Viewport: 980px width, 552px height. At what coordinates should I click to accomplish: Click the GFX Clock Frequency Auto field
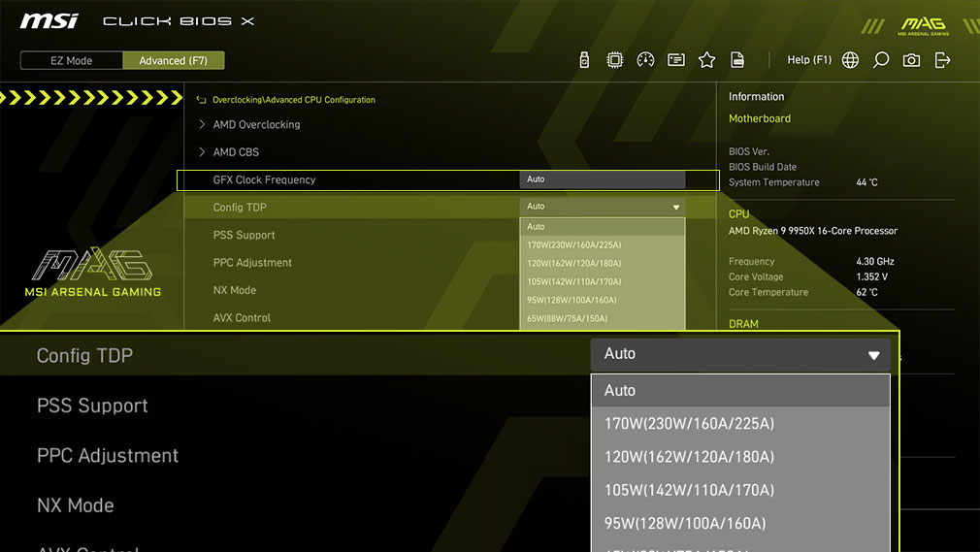click(602, 179)
